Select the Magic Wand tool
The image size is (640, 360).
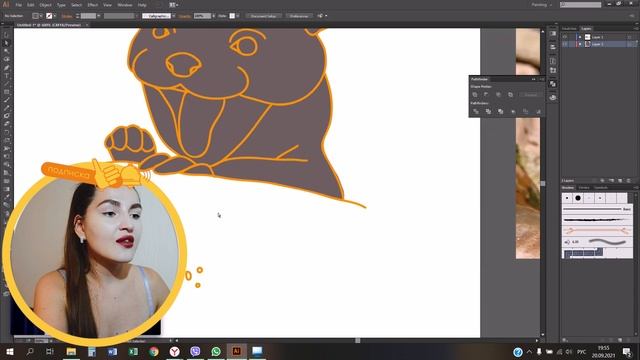coord(6,51)
